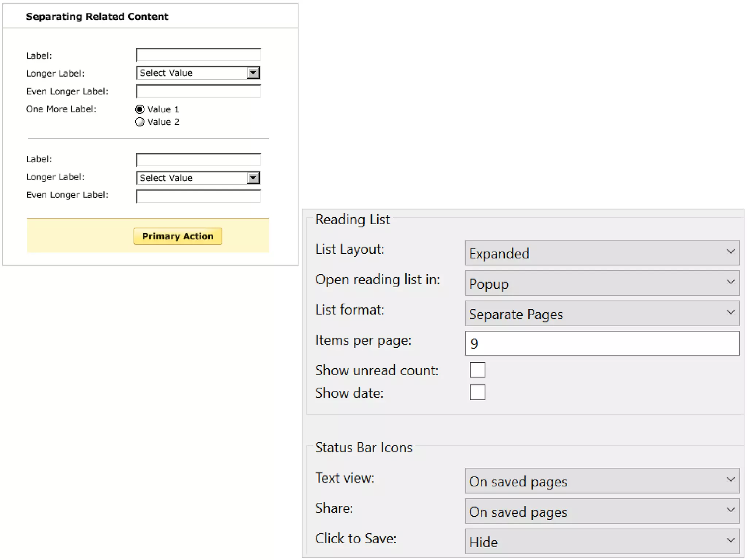
Task: Expand Open reading list in dropdown
Action: point(602,283)
